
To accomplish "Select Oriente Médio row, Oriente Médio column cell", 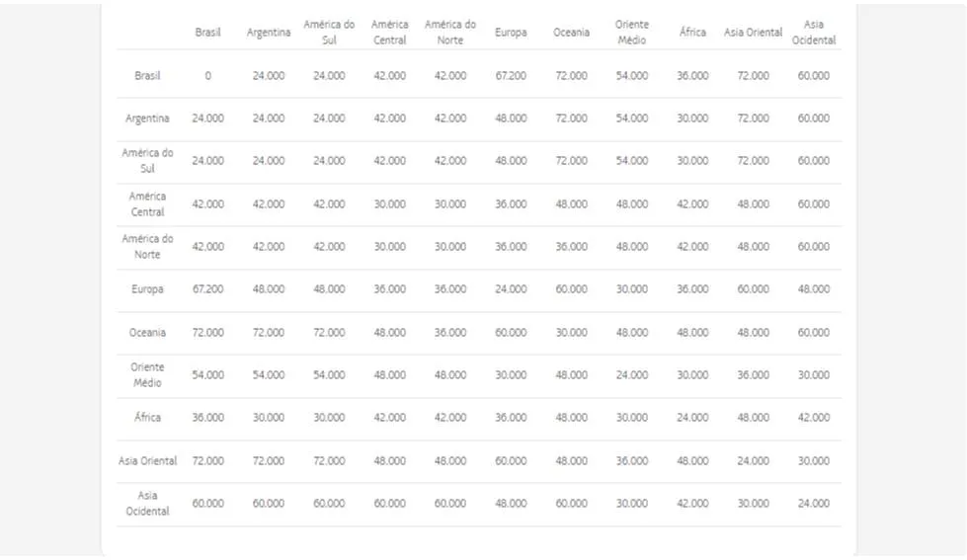I will [631, 375].
